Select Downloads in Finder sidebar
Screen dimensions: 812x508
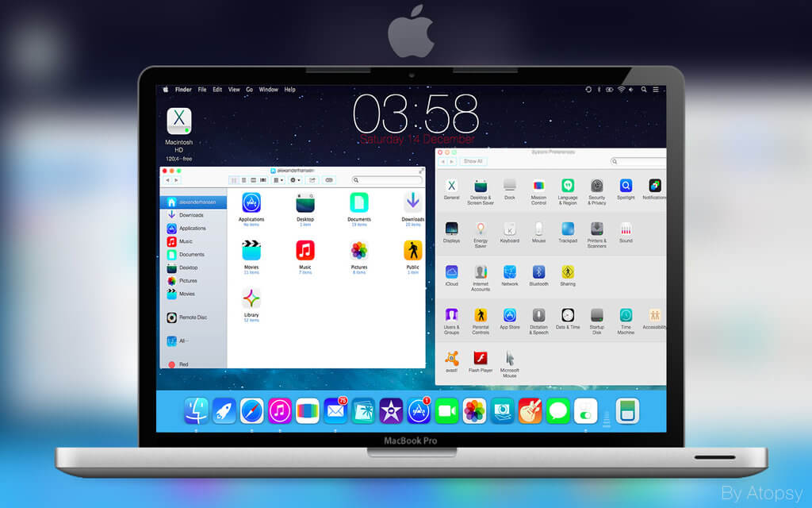193,214
